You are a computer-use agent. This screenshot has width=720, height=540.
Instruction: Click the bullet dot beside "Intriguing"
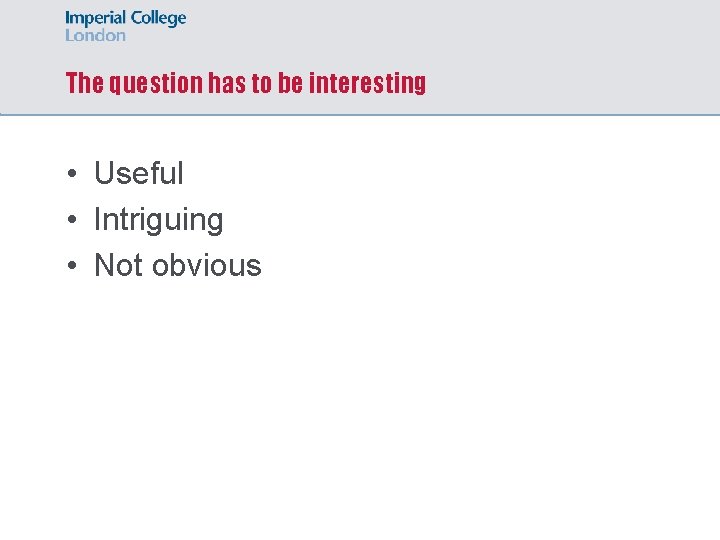click(x=72, y=219)
